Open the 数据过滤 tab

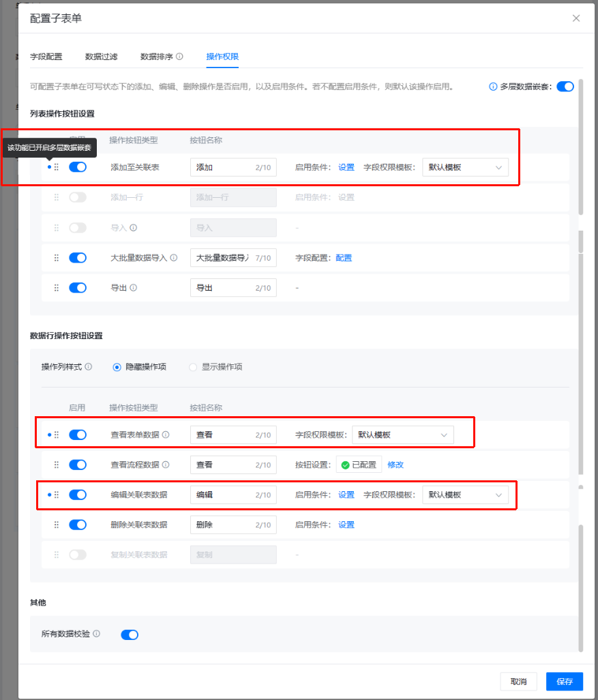click(101, 57)
